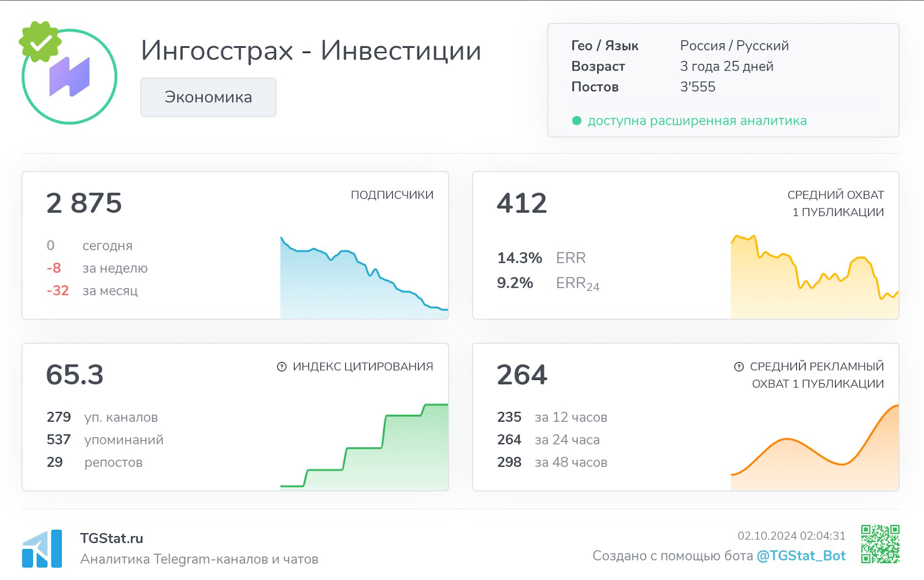Click the 264 за 24 часа row
Image resolution: width=924 pixels, height=580 pixels.
549,440
